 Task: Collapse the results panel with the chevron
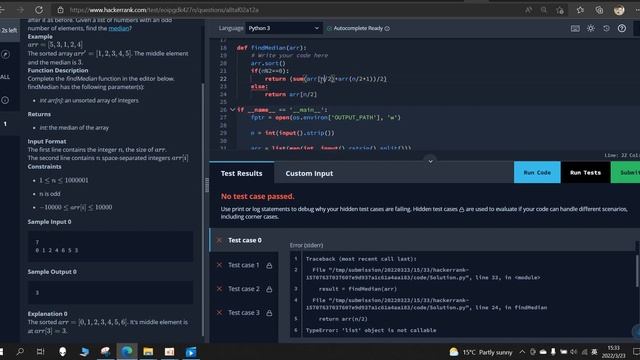[430, 161]
